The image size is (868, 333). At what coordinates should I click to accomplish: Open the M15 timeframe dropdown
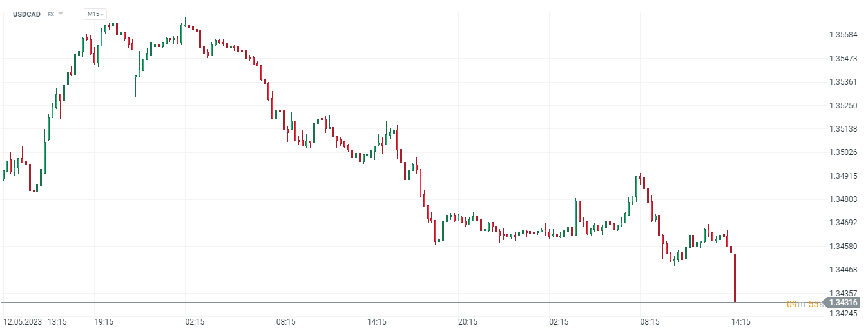click(x=95, y=14)
